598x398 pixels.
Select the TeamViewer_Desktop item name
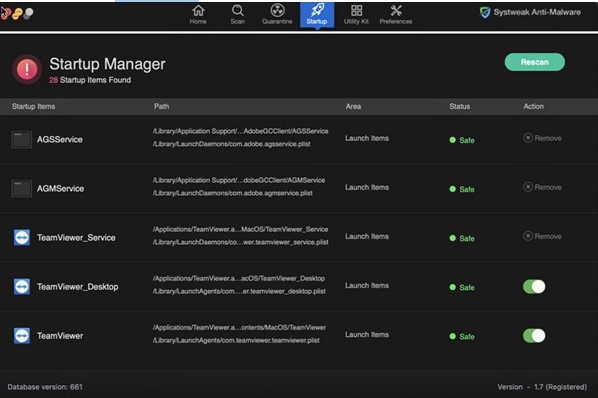click(x=77, y=287)
